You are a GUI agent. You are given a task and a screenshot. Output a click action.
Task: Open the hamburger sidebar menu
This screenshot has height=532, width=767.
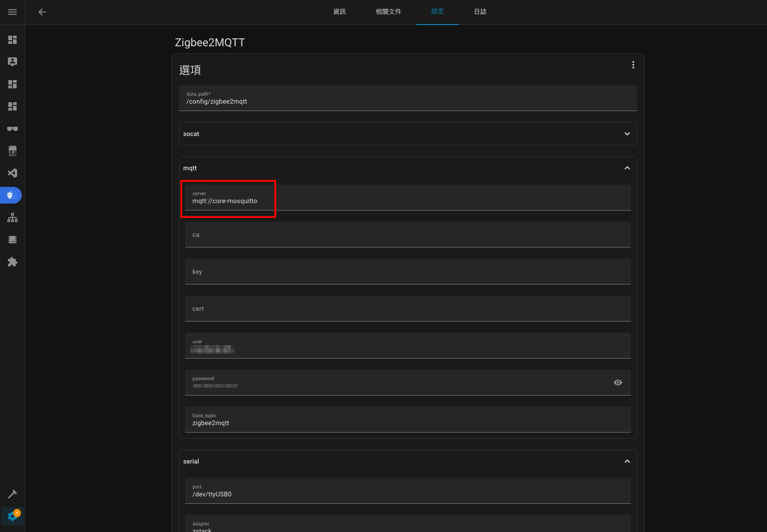12,12
